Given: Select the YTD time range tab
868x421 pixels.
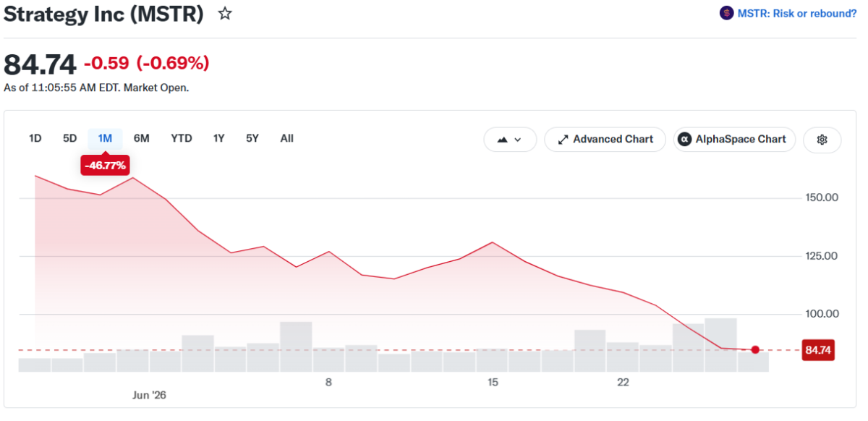Looking at the screenshot, I should pos(182,138).
